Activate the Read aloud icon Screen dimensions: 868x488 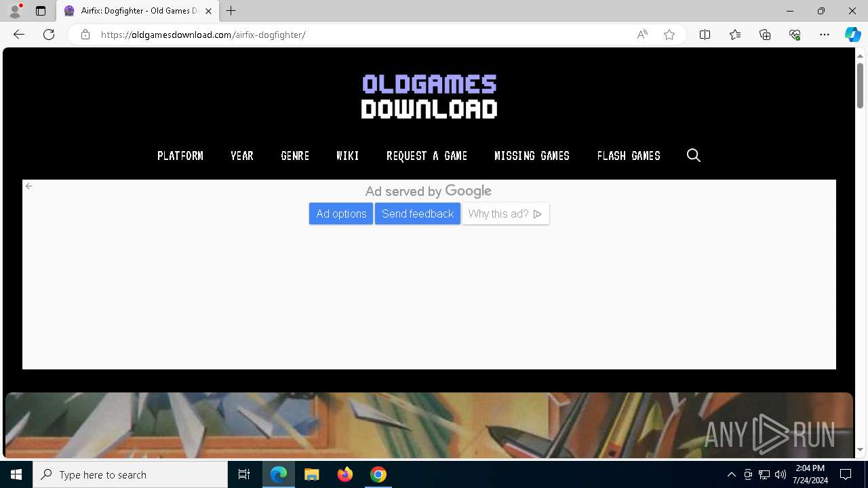[x=642, y=35]
